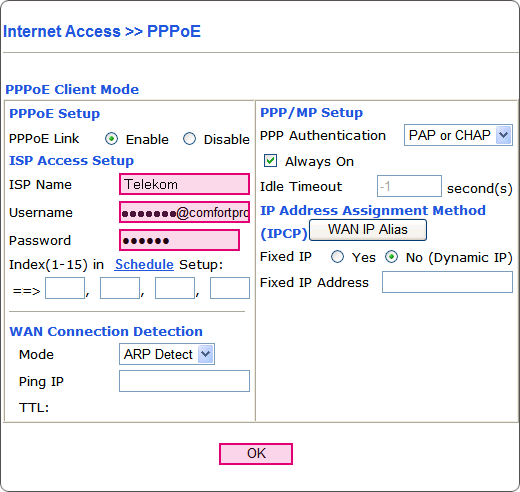This screenshot has width=520, height=492.
Task: Toggle the Always On checkbox
Action: [270, 161]
